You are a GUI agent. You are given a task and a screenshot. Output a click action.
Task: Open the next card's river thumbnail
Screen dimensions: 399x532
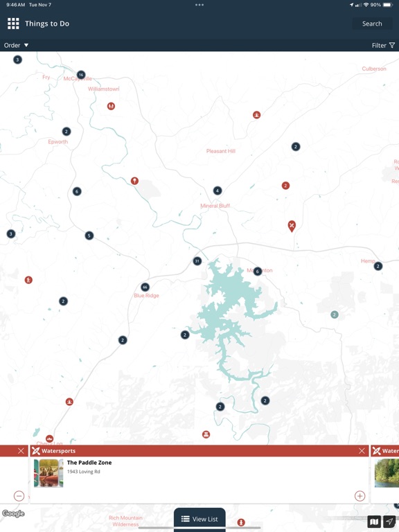click(x=387, y=473)
